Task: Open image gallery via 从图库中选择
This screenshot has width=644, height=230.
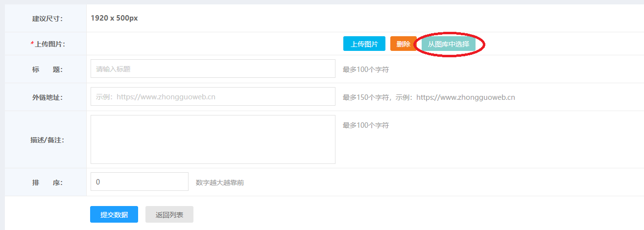Action: pos(448,44)
